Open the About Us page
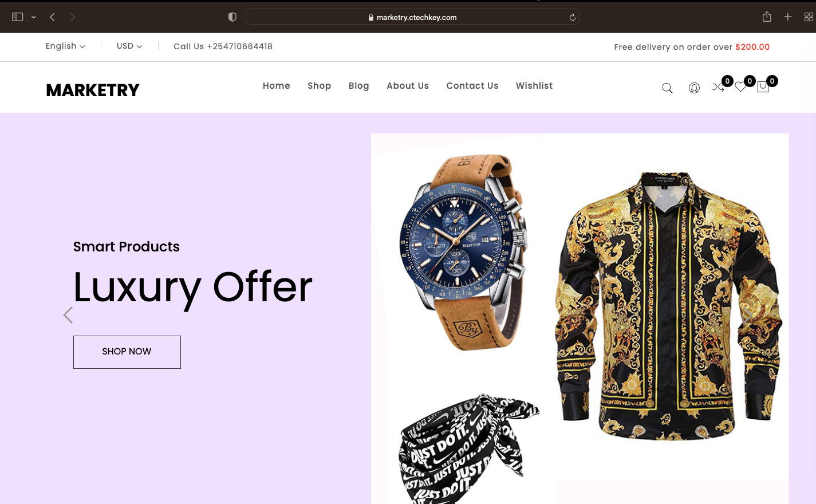Viewport: 816px width, 504px height. (x=408, y=86)
